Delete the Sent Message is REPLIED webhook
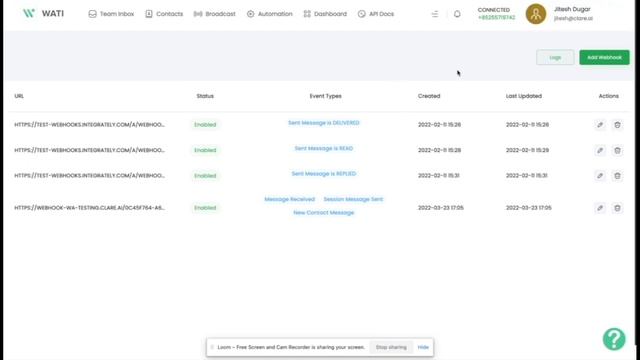 click(x=617, y=176)
